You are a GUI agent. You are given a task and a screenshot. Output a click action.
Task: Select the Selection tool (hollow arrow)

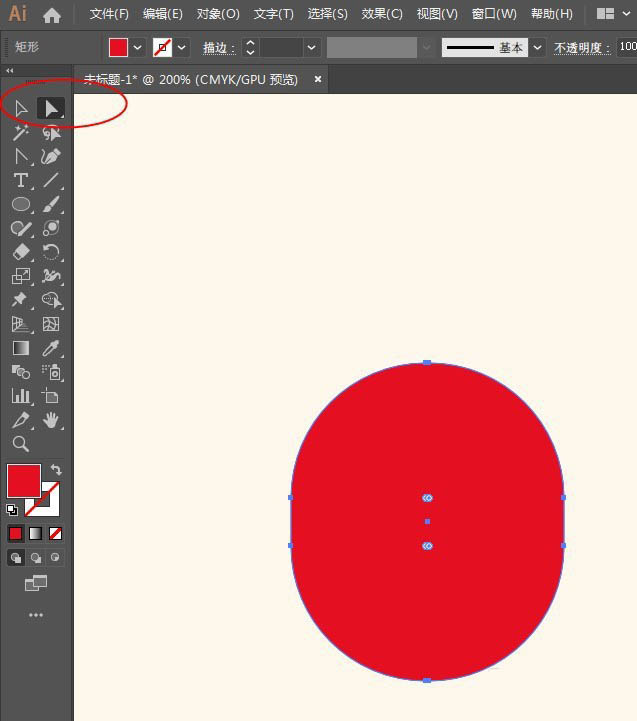pyautogui.click(x=21, y=109)
